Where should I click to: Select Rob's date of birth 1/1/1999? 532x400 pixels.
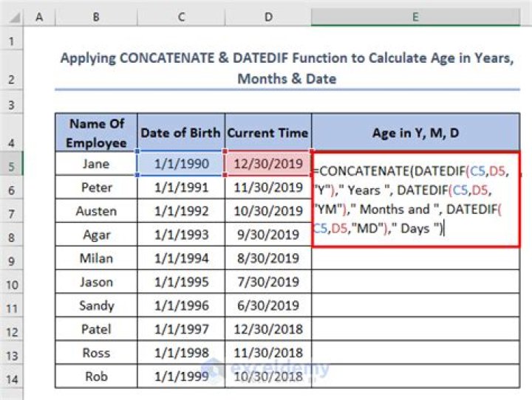181,376
